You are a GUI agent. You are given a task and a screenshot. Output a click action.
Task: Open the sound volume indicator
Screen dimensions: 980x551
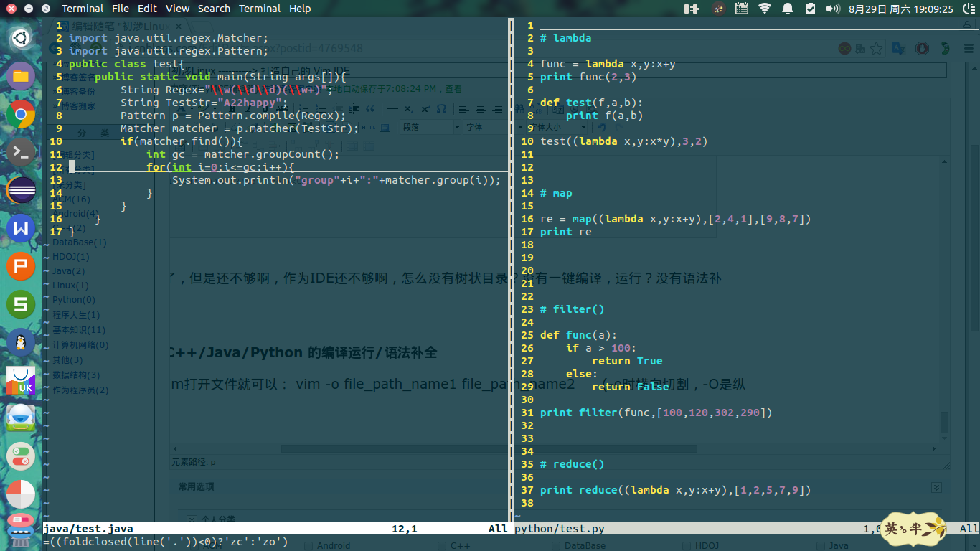[832, 9]
